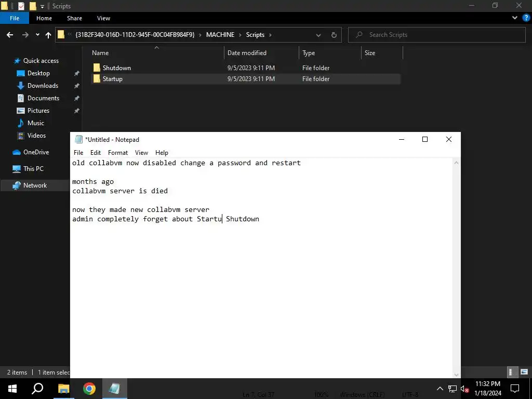532x399 pixels.
Task: Open the Windows Start menu
Action: pyautogui.click(x=12, y=389)
